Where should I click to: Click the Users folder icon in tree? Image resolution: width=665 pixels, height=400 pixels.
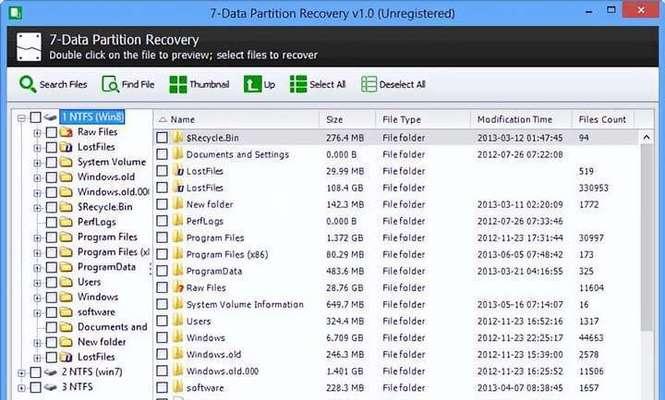point(66,282)
